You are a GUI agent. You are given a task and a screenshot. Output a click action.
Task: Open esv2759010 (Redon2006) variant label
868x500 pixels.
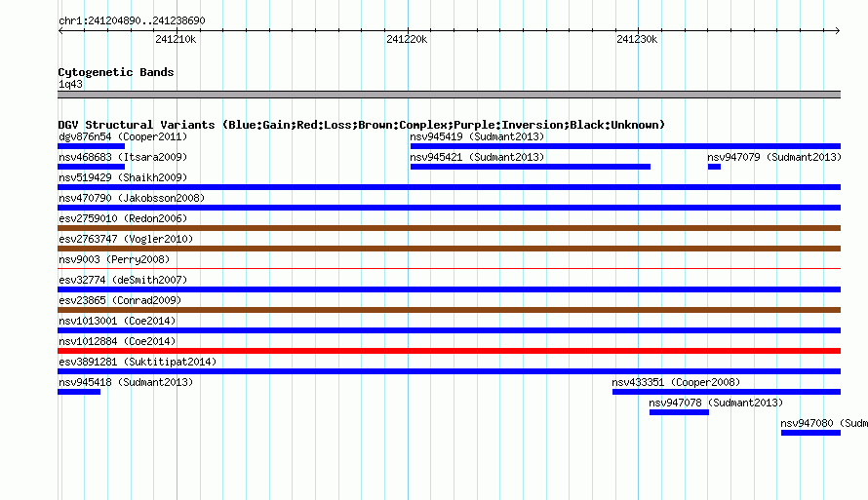(x=123, y=218)
